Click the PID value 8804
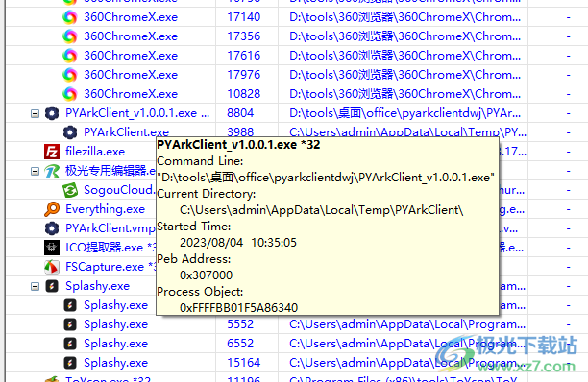The height and width of the screenshot is (382, 588). click(240, 113)
